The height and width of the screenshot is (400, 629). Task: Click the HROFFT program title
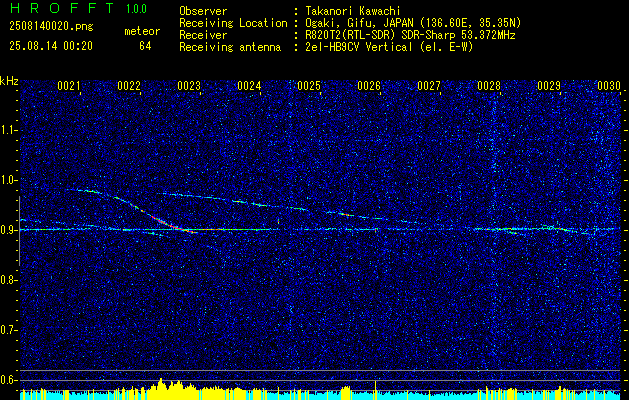[62, 8]
